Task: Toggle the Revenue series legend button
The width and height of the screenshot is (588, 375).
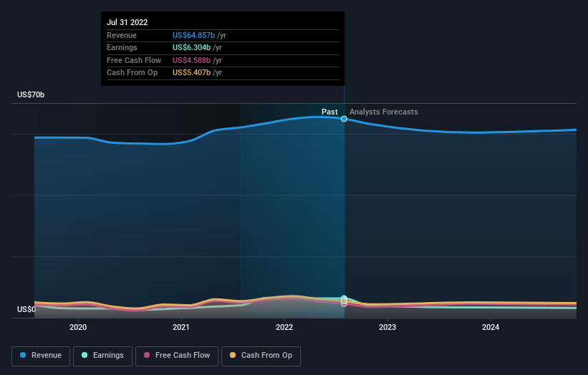Action: [x=41, y=356]
